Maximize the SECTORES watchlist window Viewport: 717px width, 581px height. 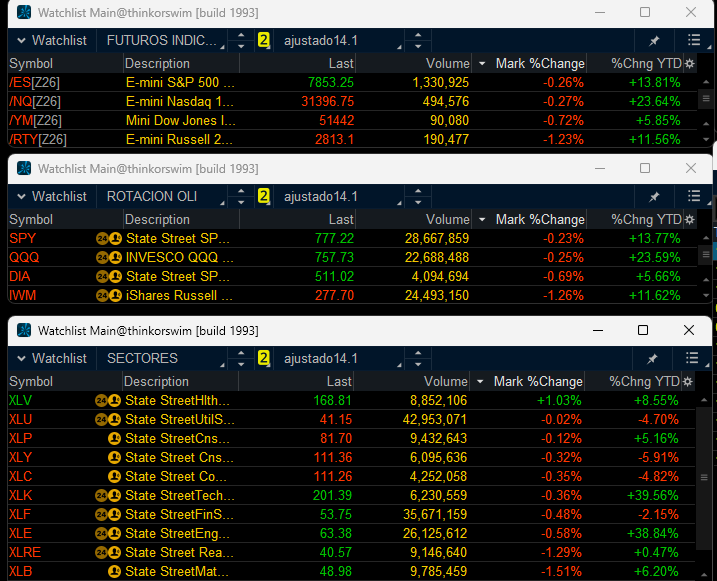pos(643,330)
